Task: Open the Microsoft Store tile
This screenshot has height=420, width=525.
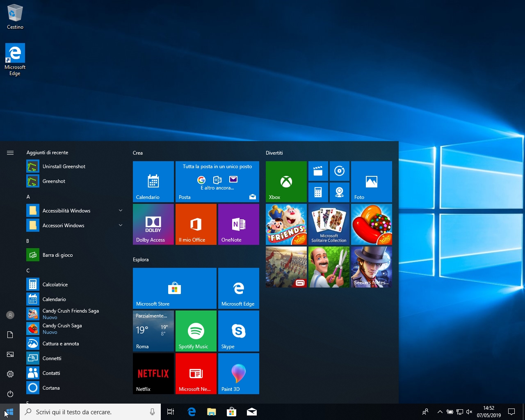Action: pyautogui.click(x=175, y=288)
